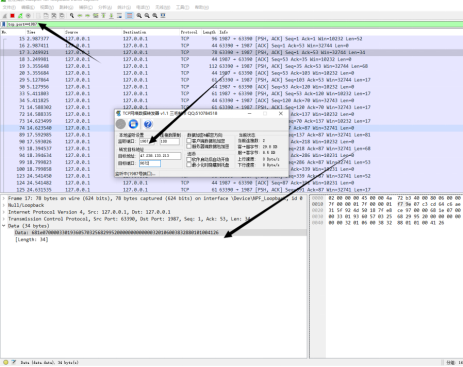
Task: Click the reload capture file icon
Action: coord(62,16)
